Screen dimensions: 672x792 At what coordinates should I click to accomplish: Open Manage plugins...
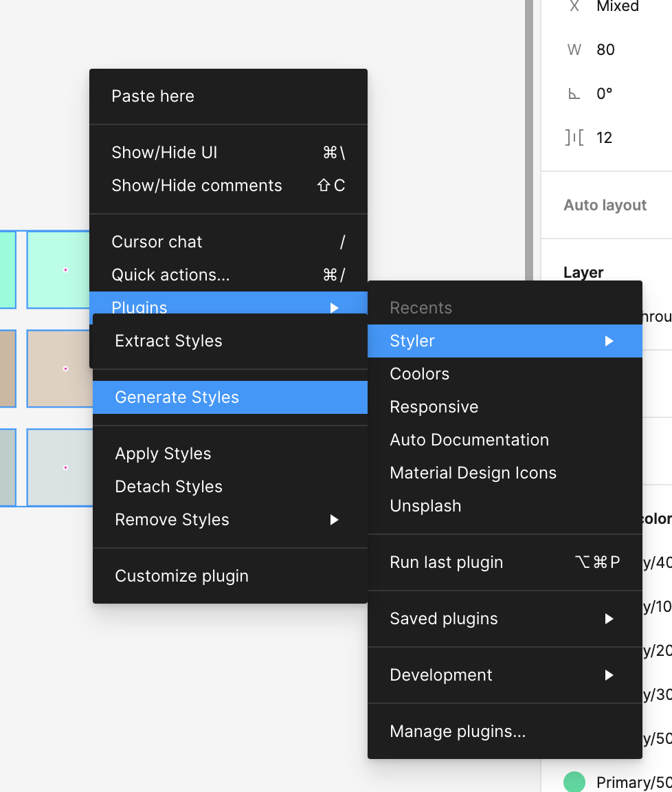click(x=458, y=731)
